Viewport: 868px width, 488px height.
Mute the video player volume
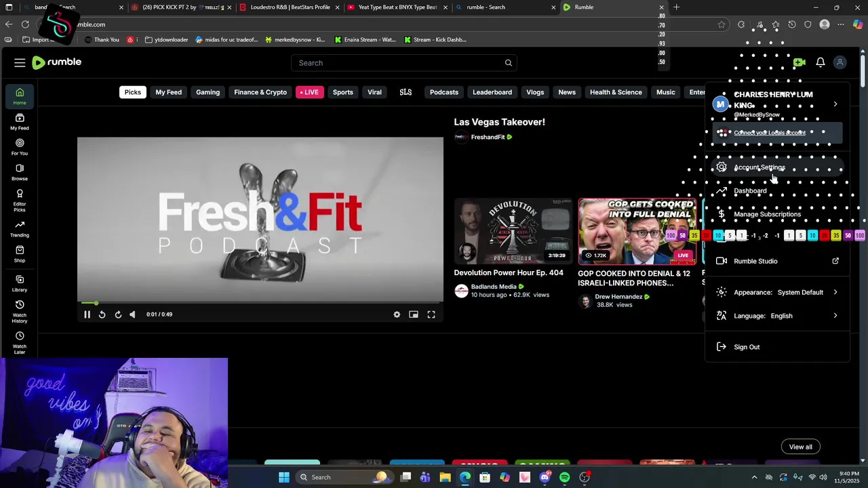132,314
